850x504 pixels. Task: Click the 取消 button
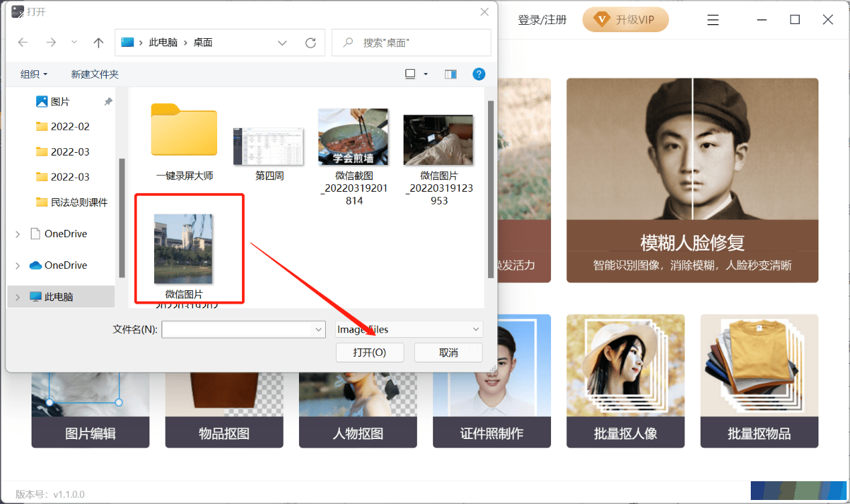[x=448, y=353]
